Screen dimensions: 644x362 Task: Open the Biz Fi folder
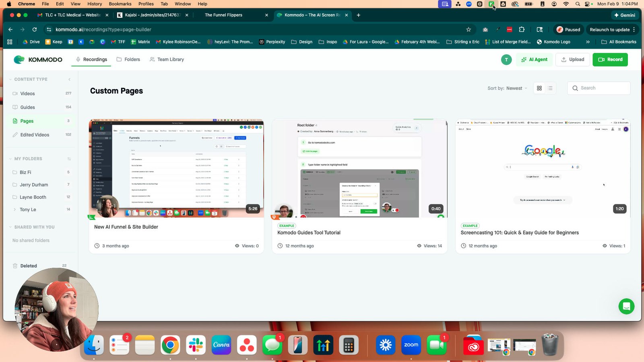click(x=42, y=172)
